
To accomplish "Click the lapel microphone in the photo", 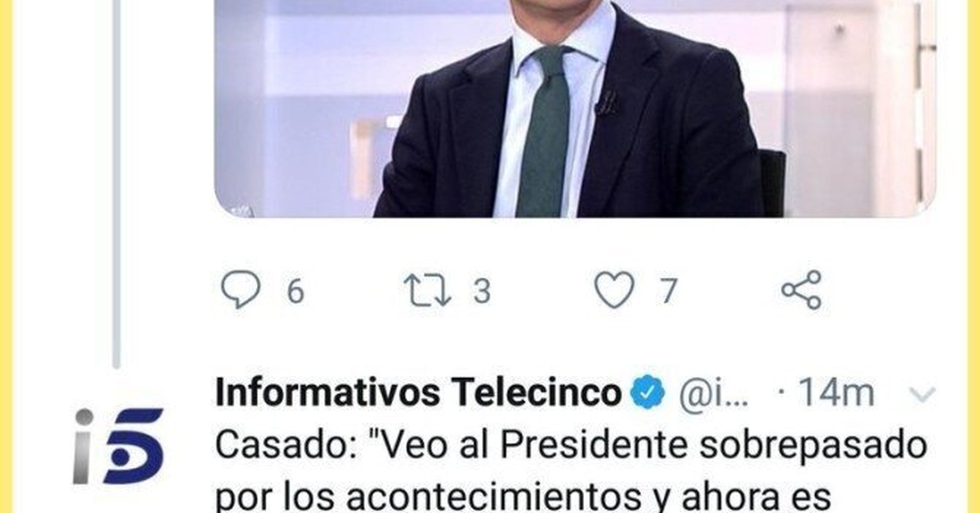I will pyautogui.click(x=607, y=104).
